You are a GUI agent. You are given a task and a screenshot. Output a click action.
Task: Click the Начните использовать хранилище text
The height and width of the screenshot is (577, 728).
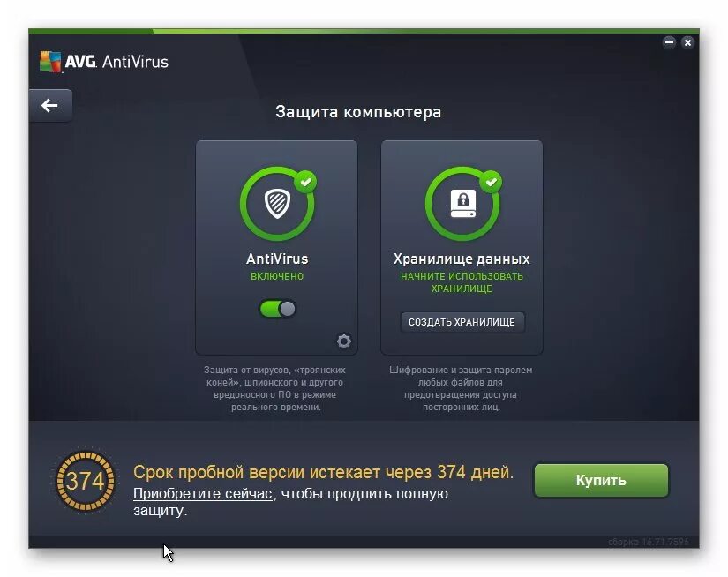click(x=462, y=282)
